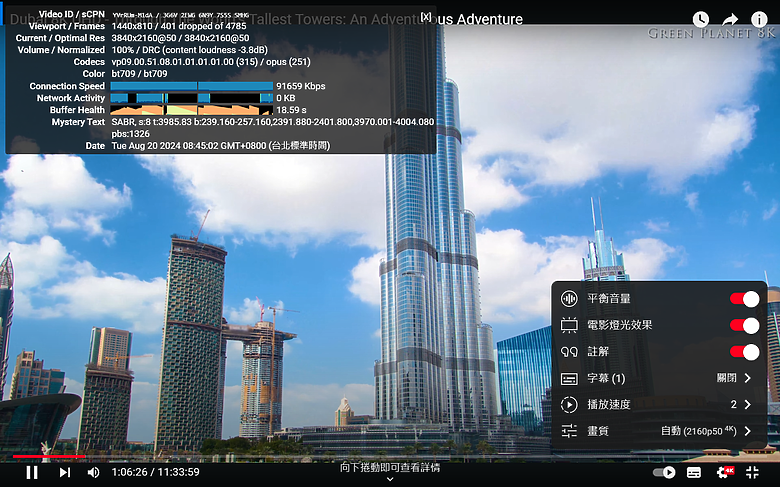Click the Codecs value vp09 opus text
This screenshot has height=487, width=780.
tap(211, 62)
